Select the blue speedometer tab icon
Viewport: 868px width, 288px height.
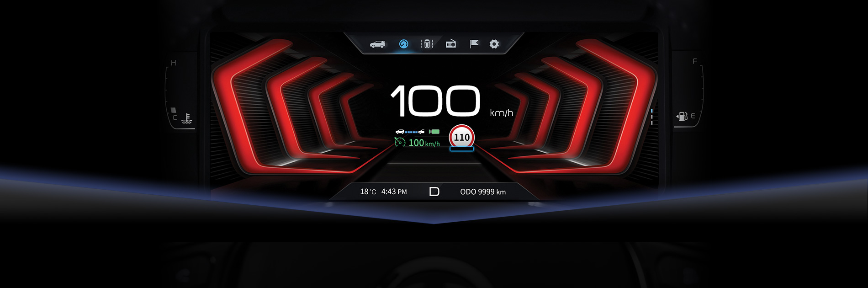click(x=403, y=44)
